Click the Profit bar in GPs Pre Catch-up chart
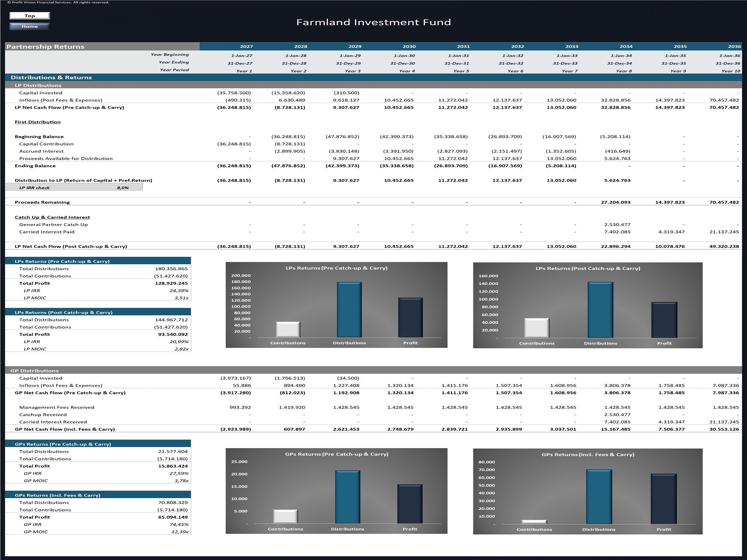The image size is (747, 560). pyautogui.click(x=410, y=504)
